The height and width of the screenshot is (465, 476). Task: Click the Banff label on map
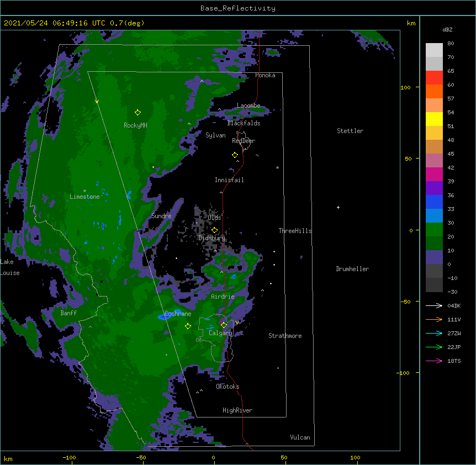click(68, 313)
